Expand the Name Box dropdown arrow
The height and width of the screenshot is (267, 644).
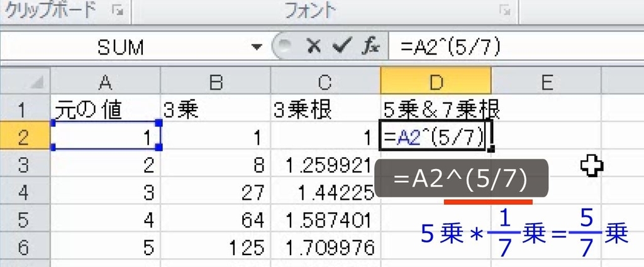click(257, 46)
